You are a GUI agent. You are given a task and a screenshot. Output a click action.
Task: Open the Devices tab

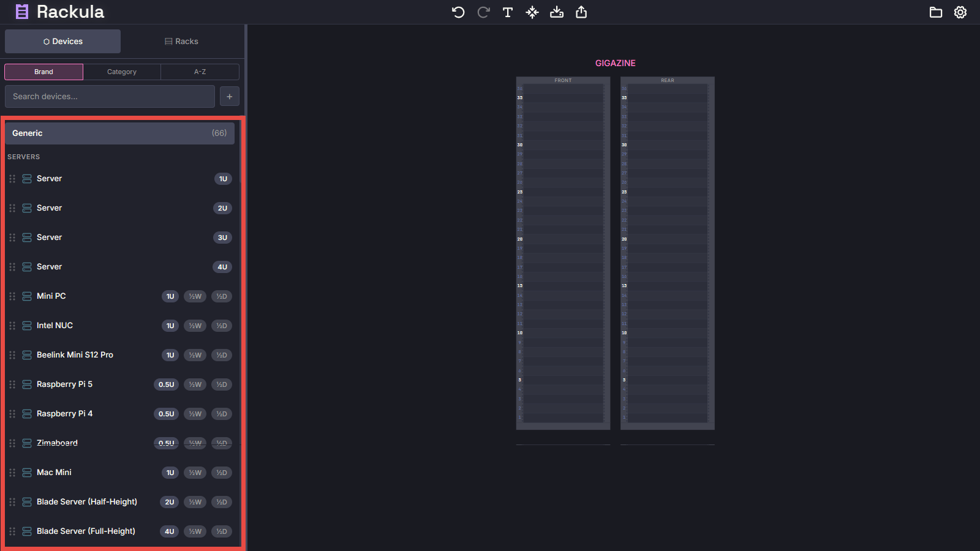[63, 42]
